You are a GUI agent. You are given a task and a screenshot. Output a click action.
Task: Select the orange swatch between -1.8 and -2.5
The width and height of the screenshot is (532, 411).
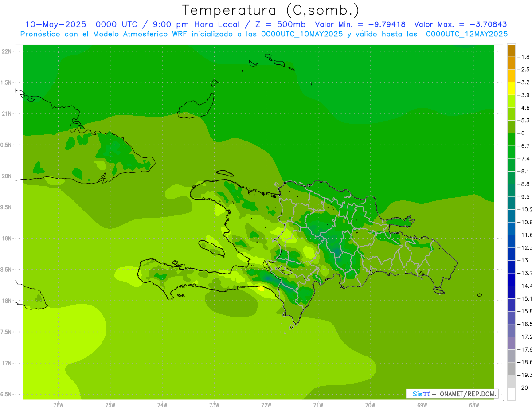click(x=511, y=63)
